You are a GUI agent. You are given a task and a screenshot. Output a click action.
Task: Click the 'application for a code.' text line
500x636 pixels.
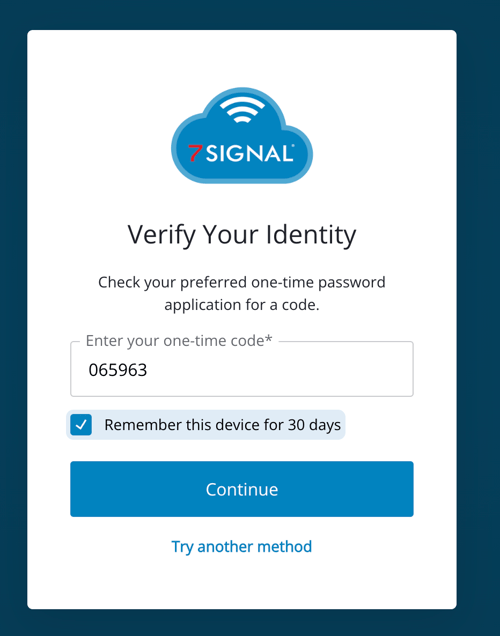point(242,305)
